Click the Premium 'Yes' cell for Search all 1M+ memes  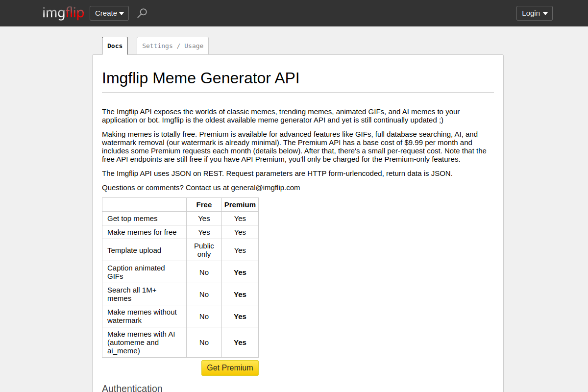[x=240, y=294]
